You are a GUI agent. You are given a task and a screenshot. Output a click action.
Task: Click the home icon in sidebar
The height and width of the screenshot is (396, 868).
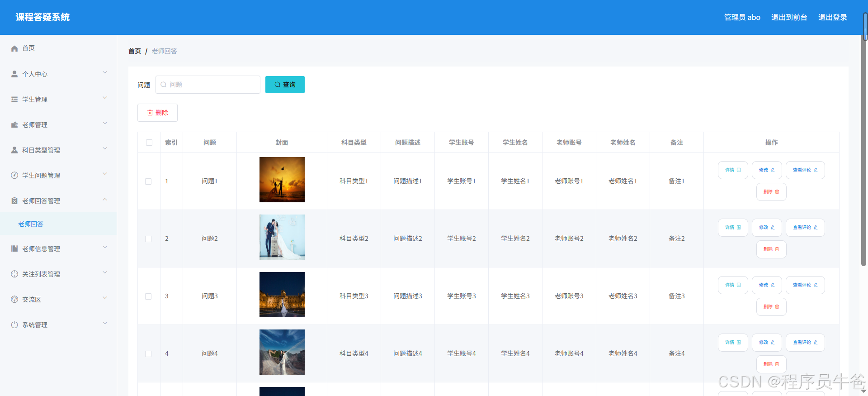pos(14,48)
